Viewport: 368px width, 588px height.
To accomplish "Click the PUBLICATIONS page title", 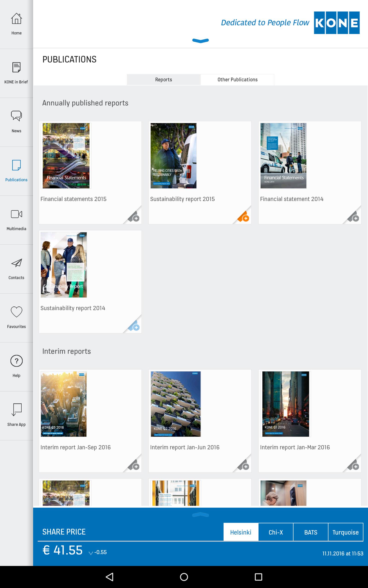I will point(69,59).
